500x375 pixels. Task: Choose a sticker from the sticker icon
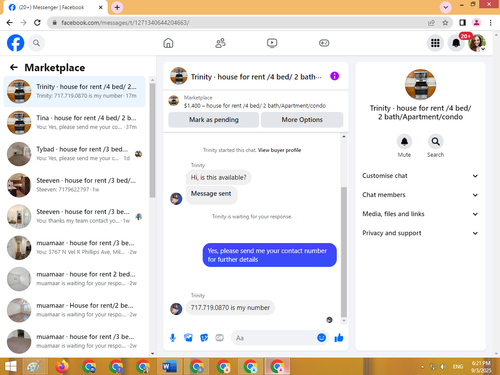(x=204, y=338)
